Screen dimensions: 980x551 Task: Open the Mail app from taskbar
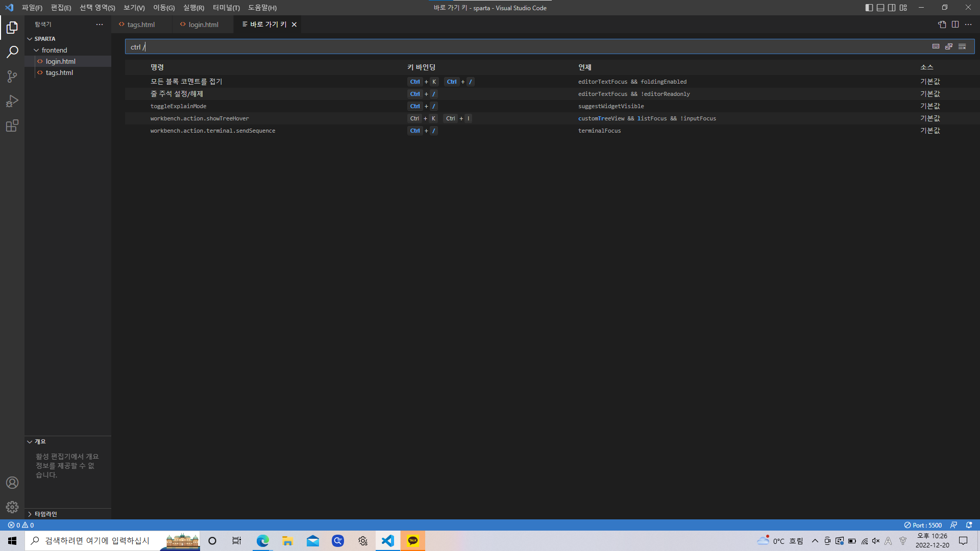(313, 541)
